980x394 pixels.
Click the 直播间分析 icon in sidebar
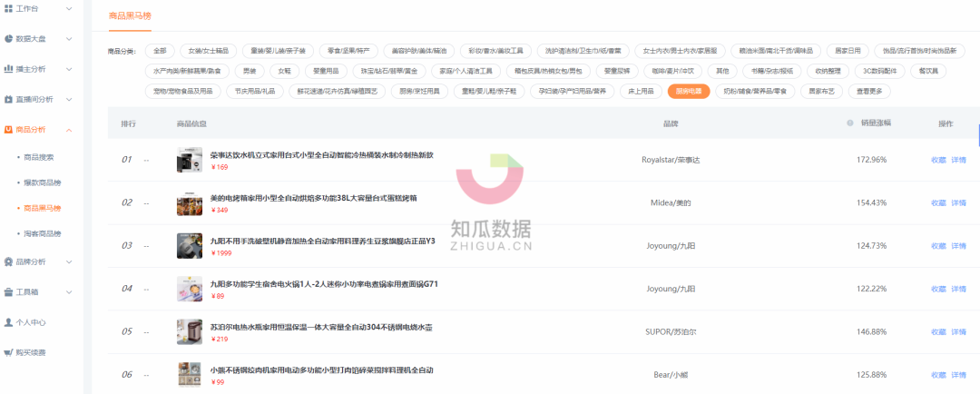click(x=9, y=100)
